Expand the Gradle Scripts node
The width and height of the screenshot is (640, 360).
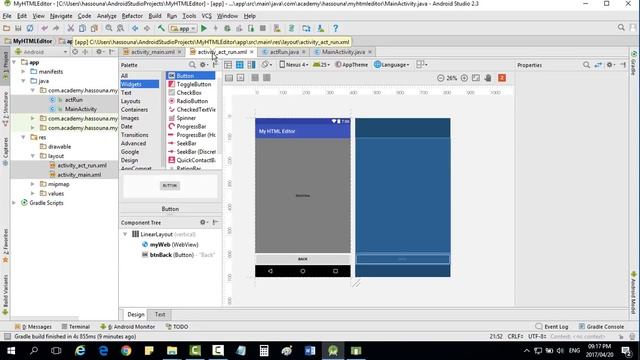click(14, 203)
